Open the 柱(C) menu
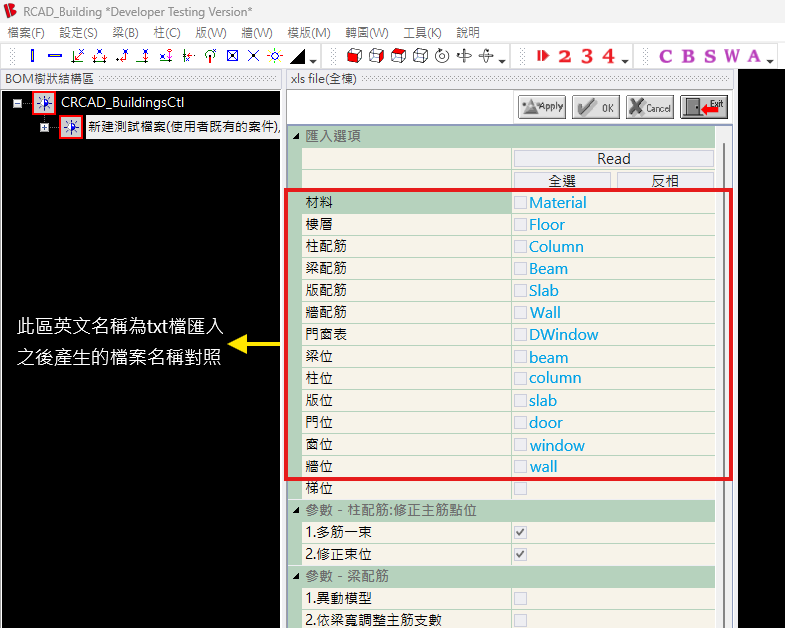The height and width of the screenshot is (628, 785). click(167, 33)
